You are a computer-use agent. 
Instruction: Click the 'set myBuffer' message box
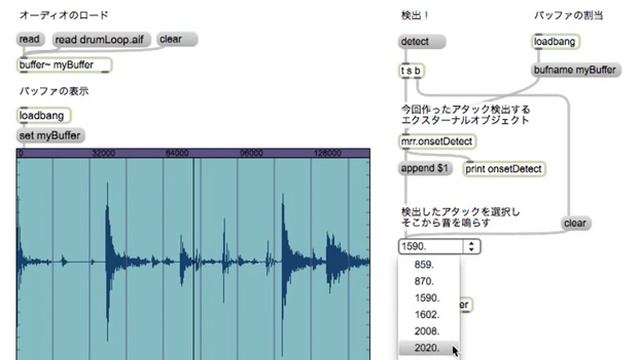50,136
